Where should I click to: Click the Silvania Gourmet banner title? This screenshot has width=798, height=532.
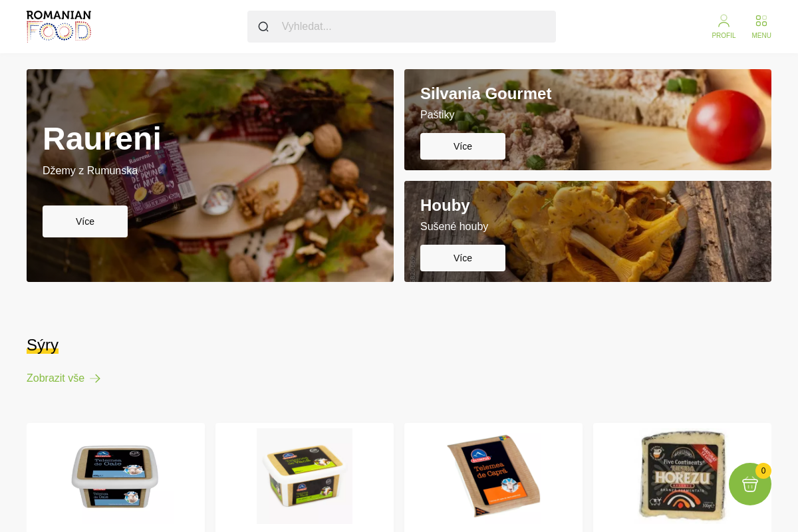486,94
